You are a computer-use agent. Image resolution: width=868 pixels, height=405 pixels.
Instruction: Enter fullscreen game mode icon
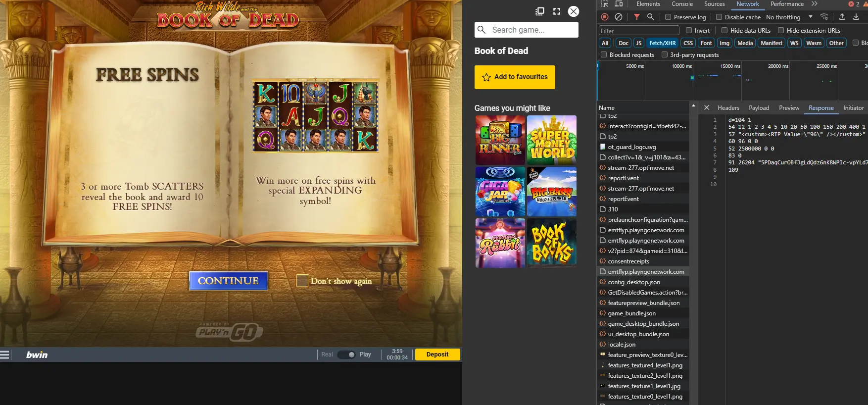coord(557,11)
